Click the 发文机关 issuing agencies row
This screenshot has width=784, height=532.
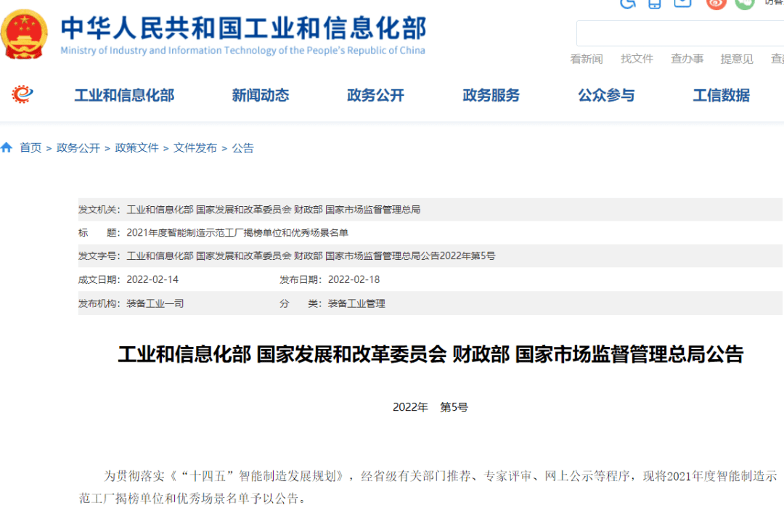(x=430, y=210)
